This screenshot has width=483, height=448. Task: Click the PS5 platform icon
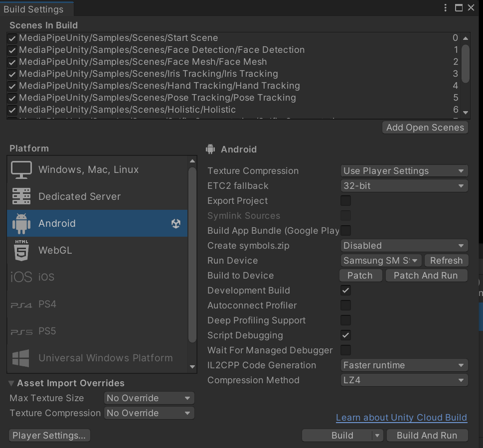pyautogui.click(x=20, y=331)
